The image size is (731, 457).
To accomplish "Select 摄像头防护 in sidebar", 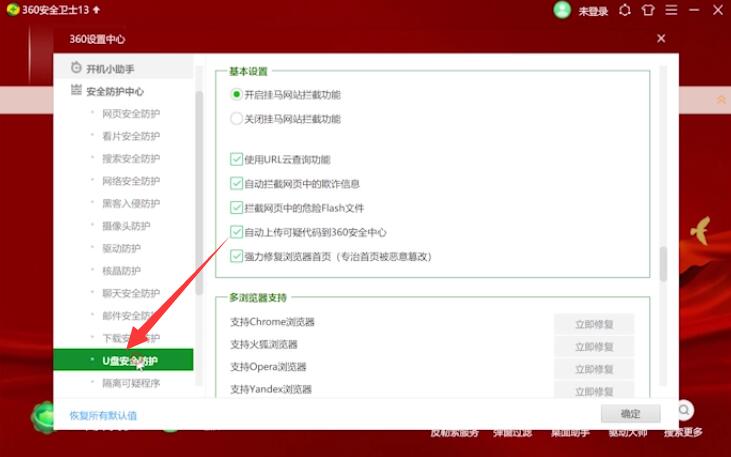I will point(126,226).
